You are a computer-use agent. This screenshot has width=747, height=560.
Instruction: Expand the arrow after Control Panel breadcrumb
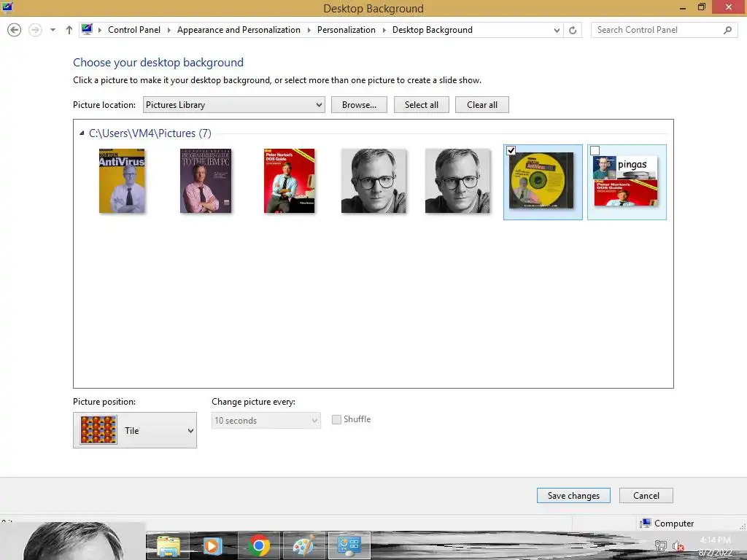click(169, 30)
